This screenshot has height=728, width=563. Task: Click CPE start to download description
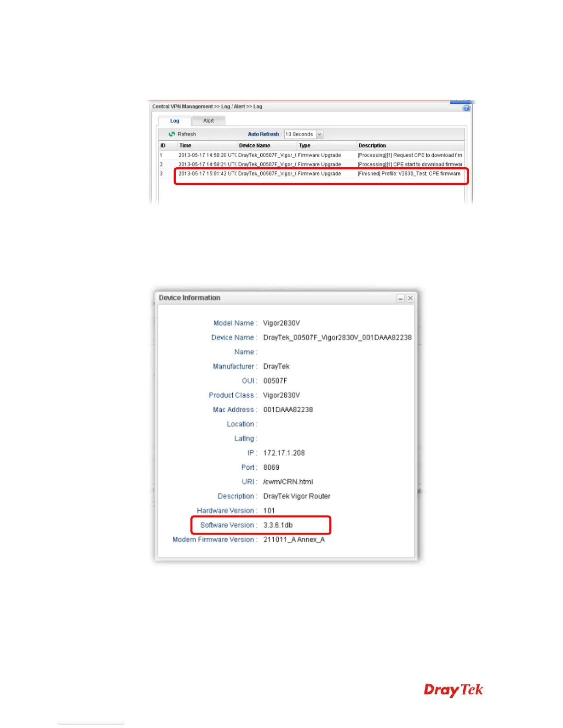click(410, 165)
